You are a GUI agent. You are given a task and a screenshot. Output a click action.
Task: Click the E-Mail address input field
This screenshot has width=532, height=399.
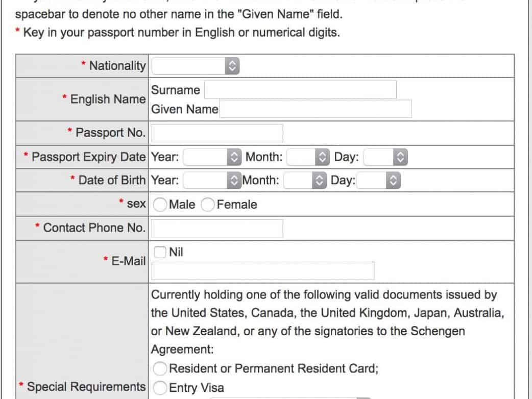click(263, 271)
